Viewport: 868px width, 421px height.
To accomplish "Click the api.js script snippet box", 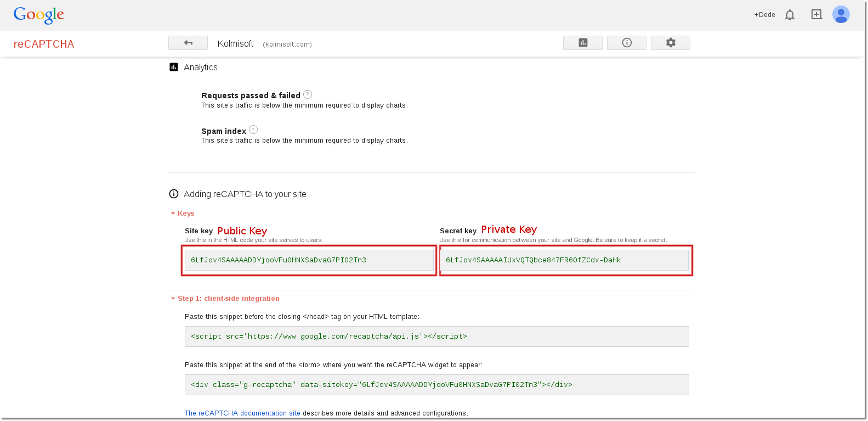I will pyautogui.click(x=436, y=336).
